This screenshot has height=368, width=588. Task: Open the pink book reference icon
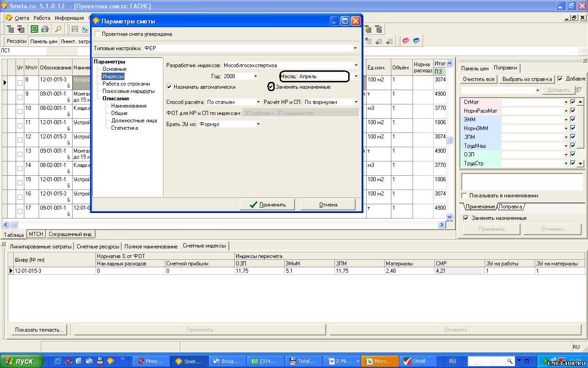pyautogui.click(x=406, y=41)
